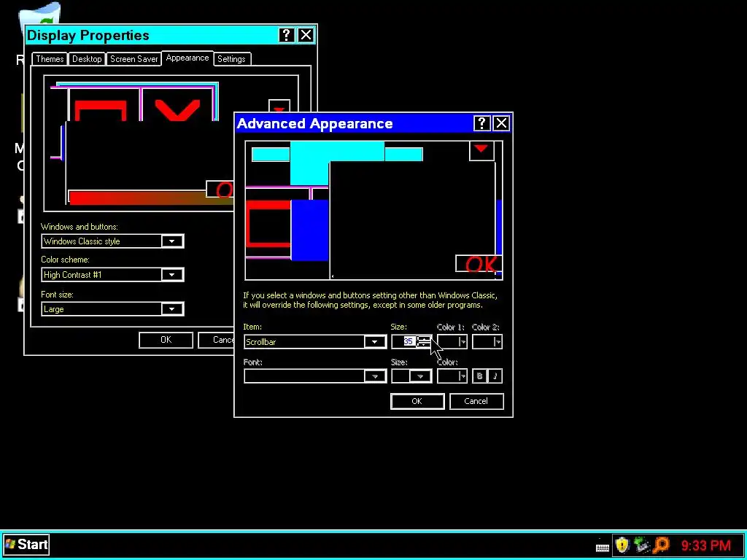The image size is (747, 560).
Task: Click Cancel in Advanced Appearance
Action: pos(476,401)
